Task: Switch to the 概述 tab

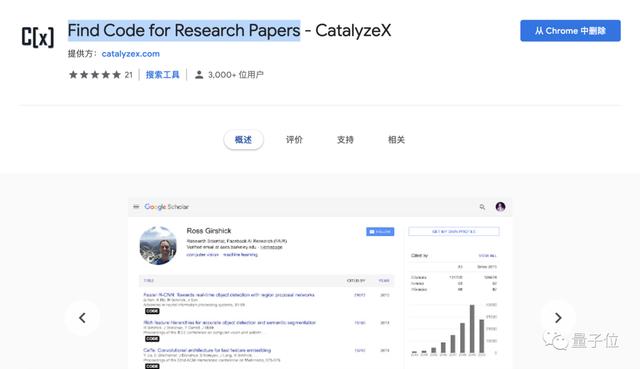Action: click(x=243, y=140)
